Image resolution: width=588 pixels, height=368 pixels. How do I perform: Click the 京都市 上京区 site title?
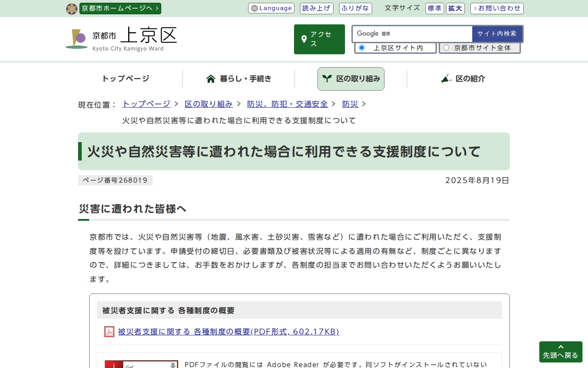(135, 39)
